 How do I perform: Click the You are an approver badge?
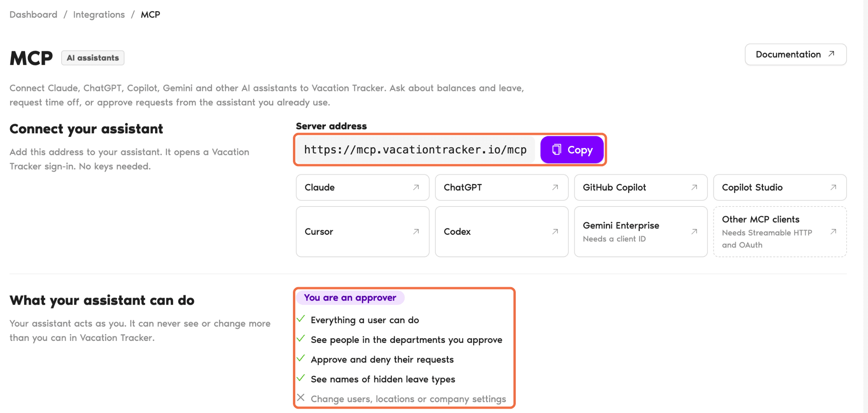(x=350, y=298)
